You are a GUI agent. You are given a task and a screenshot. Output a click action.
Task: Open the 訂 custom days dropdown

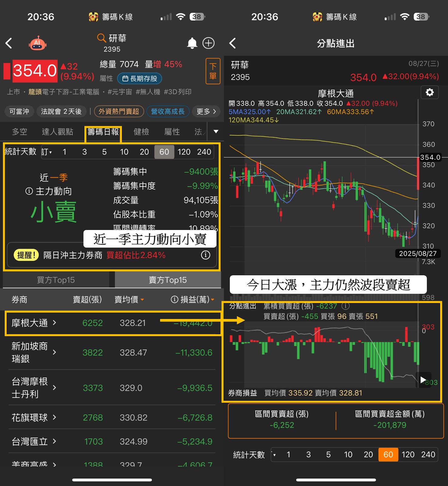pyautogui.click(x=46, y=152)
